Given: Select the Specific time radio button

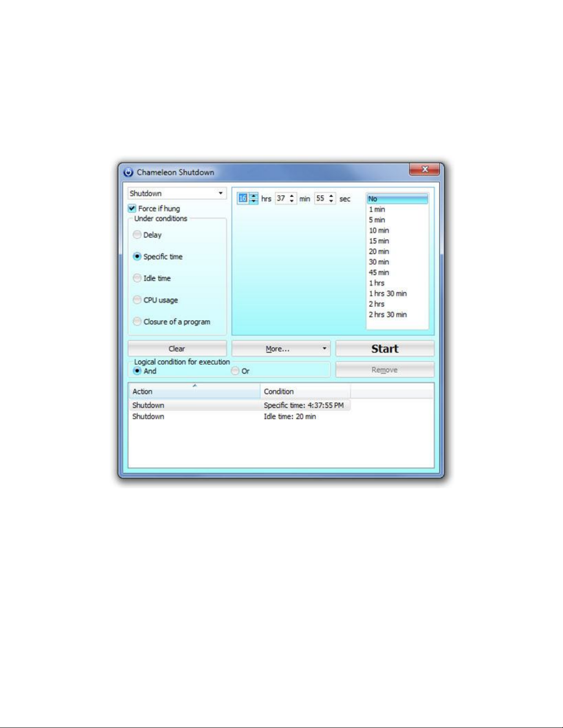Looking at the screenshot, I should (x=137, y=256).
